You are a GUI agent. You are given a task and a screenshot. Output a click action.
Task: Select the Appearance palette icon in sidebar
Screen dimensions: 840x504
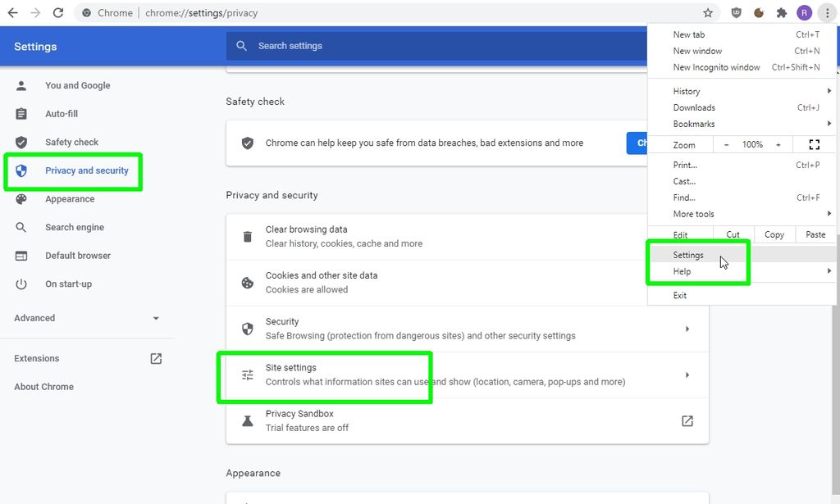click(20, 198)
